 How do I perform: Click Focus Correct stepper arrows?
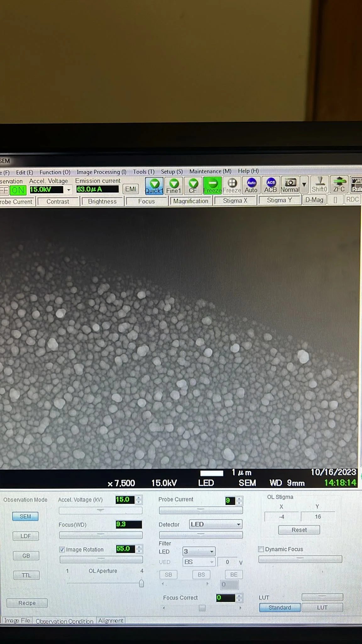pyautogui.click(x=239, y=598)
